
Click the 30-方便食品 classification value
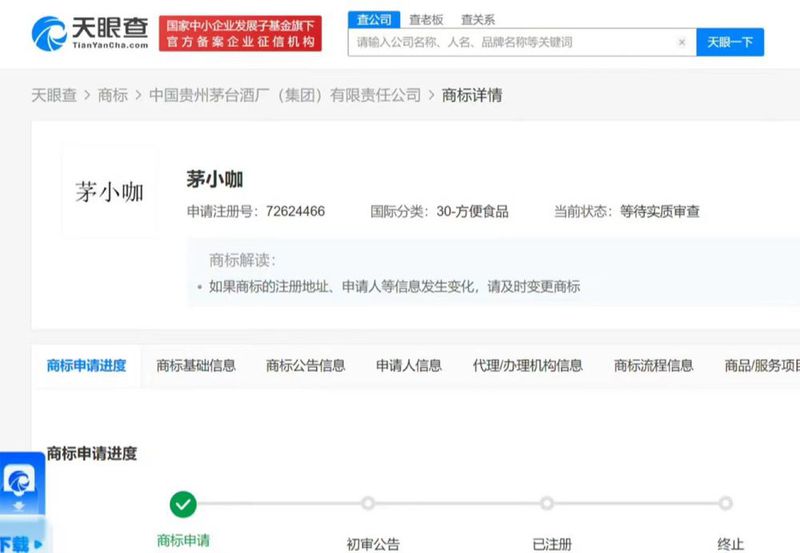coord(472,211)
